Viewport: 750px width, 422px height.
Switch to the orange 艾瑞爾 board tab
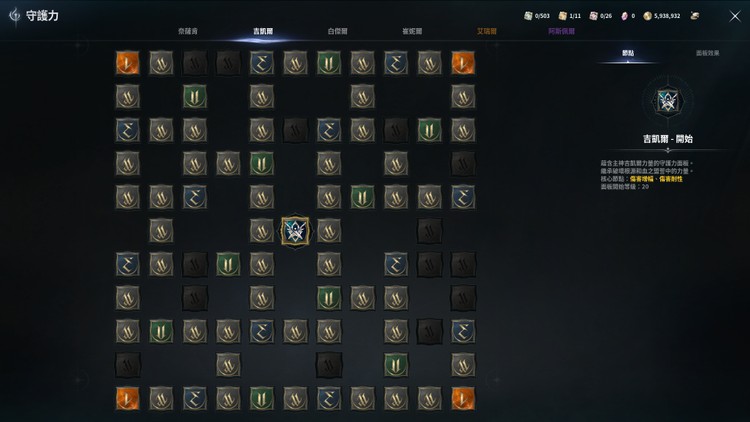pyautogui.click(x=486, y=31)
